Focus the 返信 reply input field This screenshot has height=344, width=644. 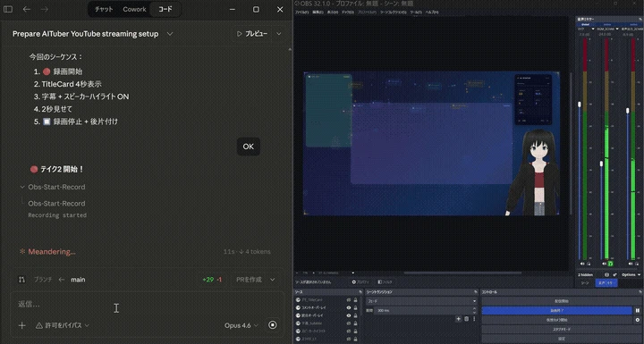147,304
